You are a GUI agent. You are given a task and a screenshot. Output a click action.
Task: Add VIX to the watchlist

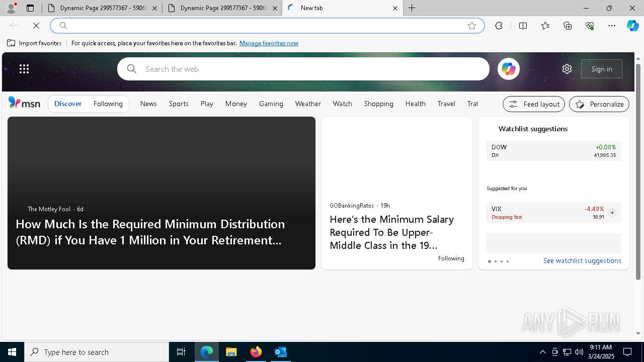(612, 213)
